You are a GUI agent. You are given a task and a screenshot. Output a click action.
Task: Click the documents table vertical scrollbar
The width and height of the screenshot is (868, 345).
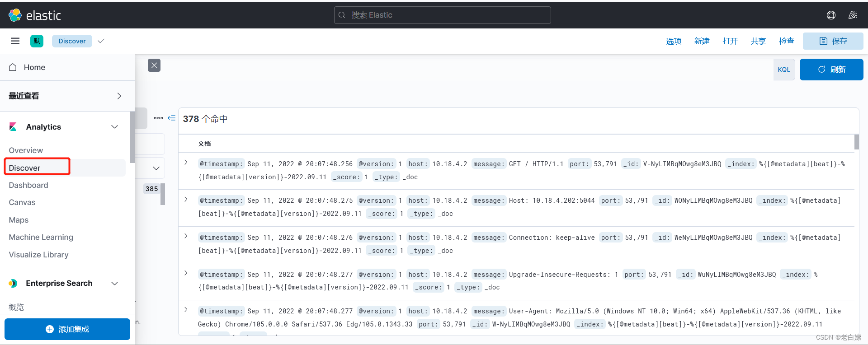point(857,142)
